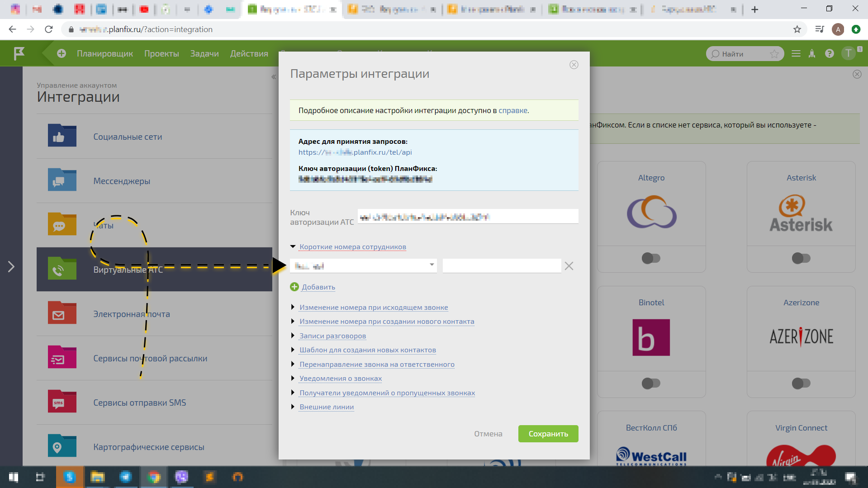Click the SMS services folder icon

62,402
